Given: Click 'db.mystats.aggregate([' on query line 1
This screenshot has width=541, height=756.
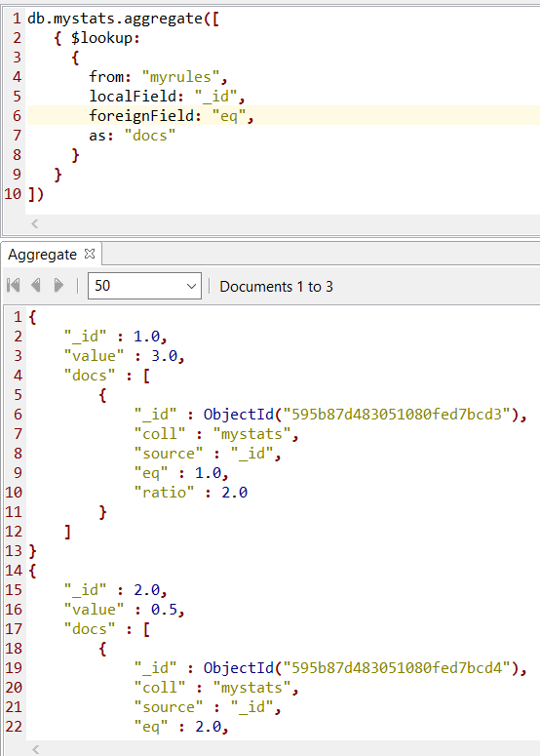Looking at the screenshot, I should 124,19.
